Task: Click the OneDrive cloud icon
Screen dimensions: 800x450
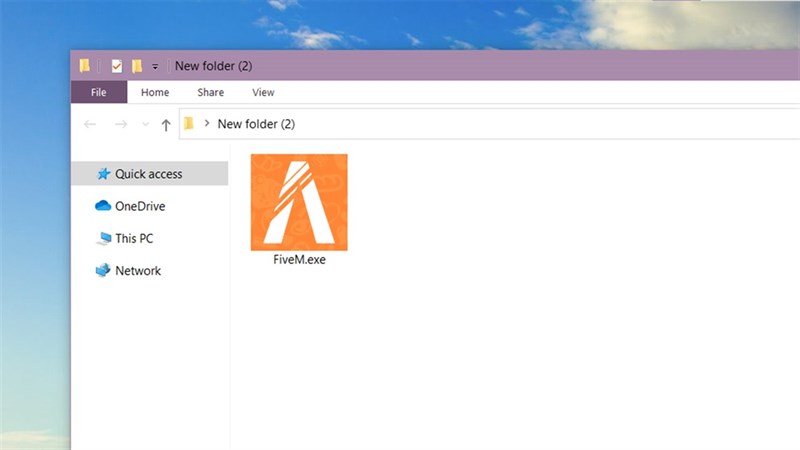Action: click(x=103, y=206)
